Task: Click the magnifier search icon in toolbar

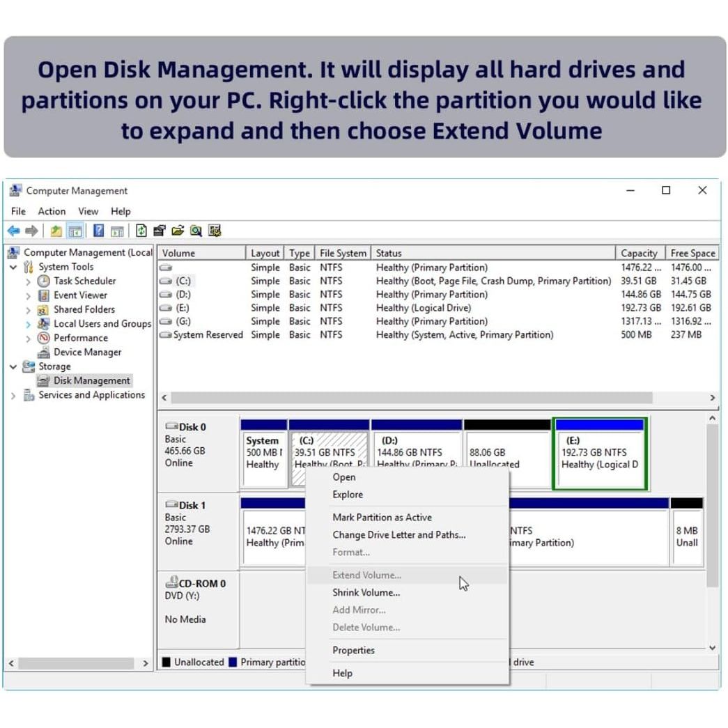Action: [196, 231]
